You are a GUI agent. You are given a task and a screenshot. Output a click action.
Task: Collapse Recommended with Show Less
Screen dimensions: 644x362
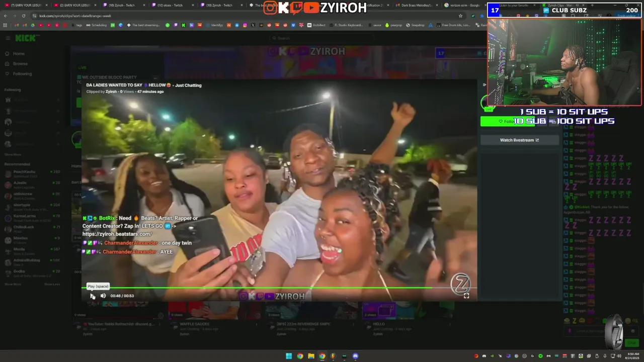point(52,284)
